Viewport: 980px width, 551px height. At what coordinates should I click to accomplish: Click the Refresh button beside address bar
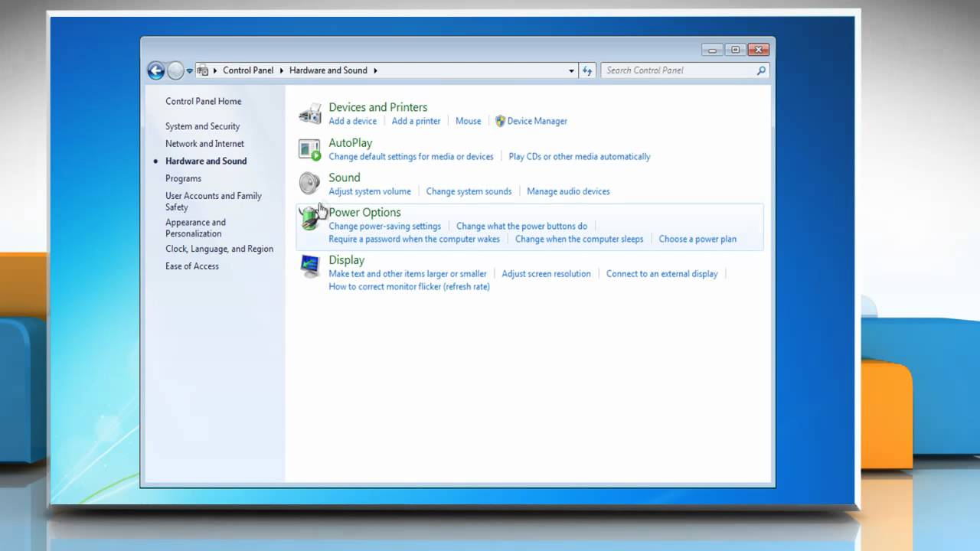click(x=587, y=70)
